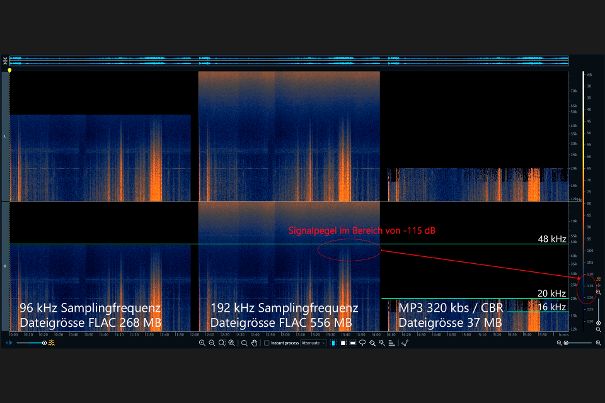Viewport: 605px width, 403px height.
Task: Enable the Instant process checkbox
Action: coord(267,343)
